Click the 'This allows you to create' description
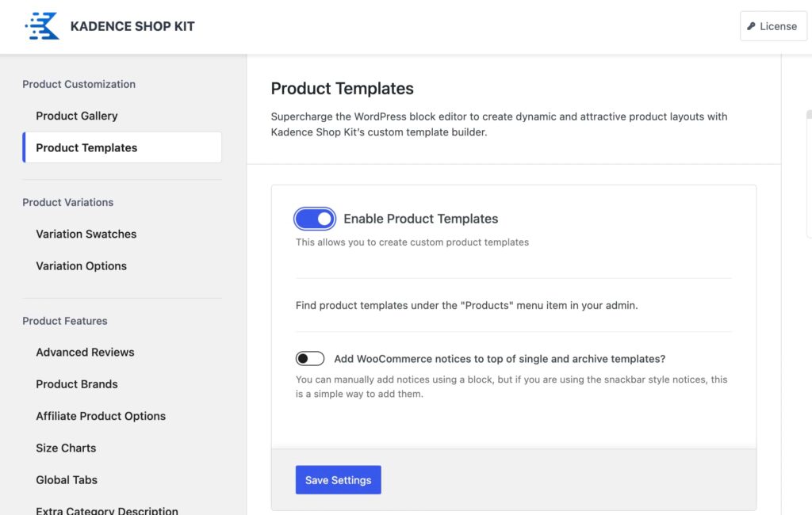 click(x=412, y=242)
